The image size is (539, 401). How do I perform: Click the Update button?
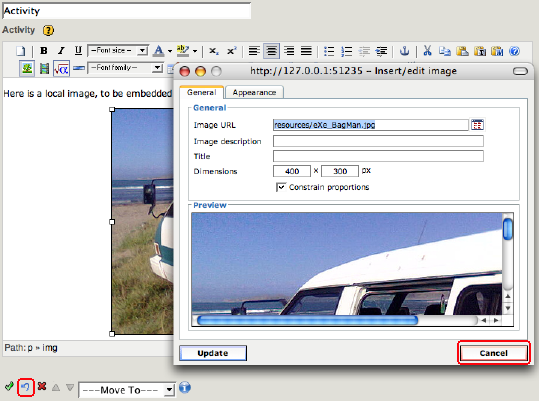[213, 353]
